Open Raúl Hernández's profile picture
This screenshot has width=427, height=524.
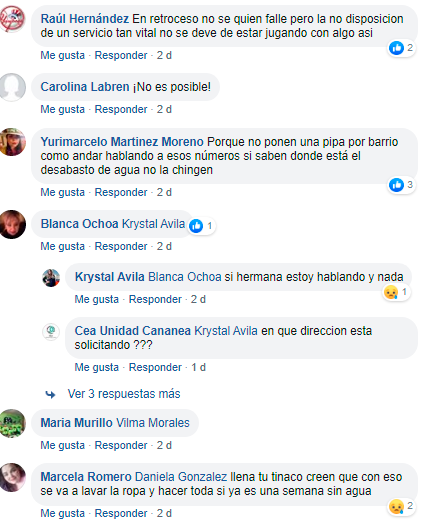tap(12, 19)
